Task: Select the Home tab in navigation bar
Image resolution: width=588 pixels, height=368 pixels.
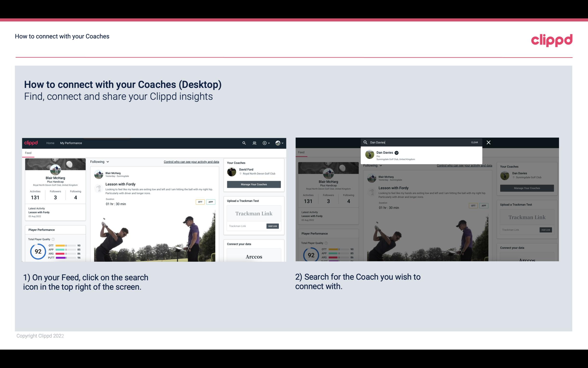Action: click(x=50, y=143)
